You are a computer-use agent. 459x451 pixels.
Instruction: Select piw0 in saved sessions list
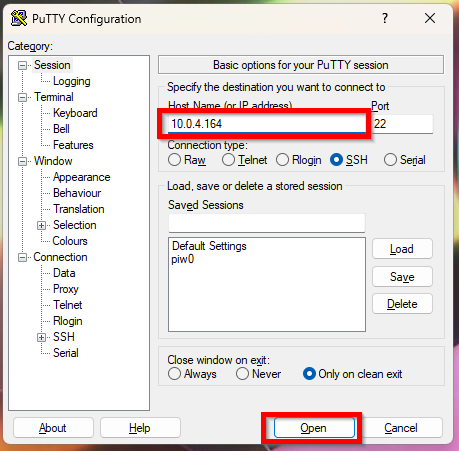183,259
